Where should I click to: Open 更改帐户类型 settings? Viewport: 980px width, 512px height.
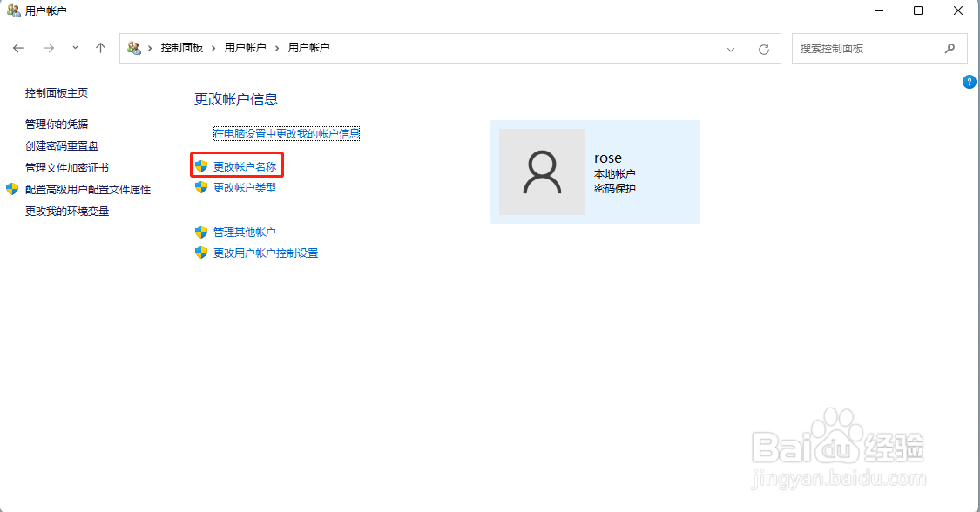(x=245, y=186)
